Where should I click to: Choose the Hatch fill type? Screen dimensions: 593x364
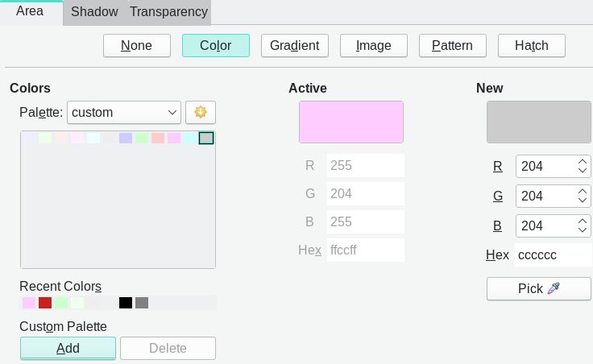[x=531, y=46]
